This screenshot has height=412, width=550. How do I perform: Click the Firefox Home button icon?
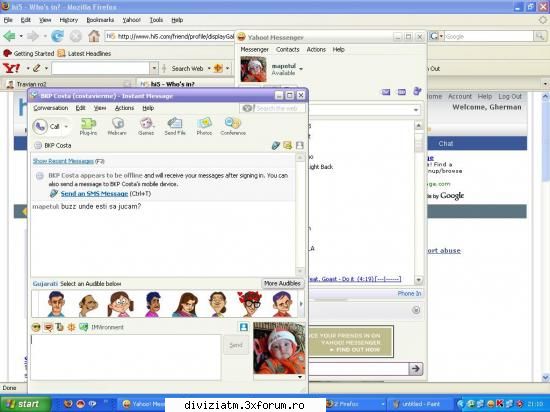click(94, 36)
